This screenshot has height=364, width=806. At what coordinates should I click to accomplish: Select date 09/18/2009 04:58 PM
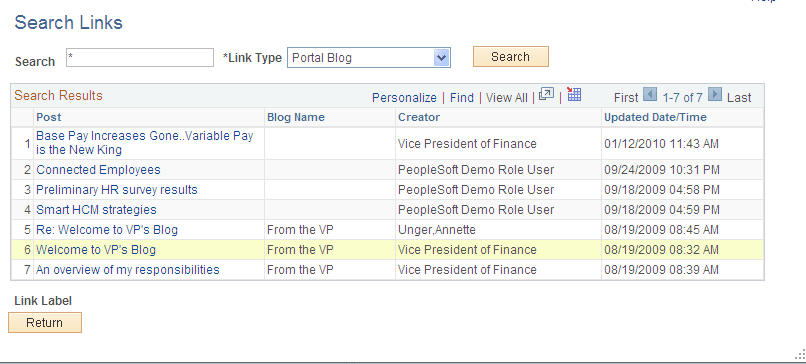click(662, 190)
